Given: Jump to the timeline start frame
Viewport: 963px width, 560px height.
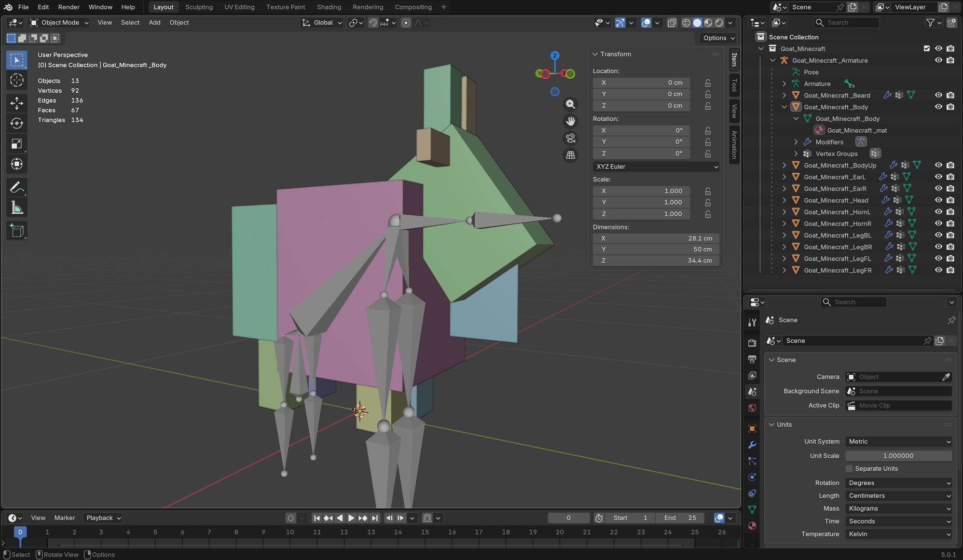Looking at the screenshot, I should point(317,518).
